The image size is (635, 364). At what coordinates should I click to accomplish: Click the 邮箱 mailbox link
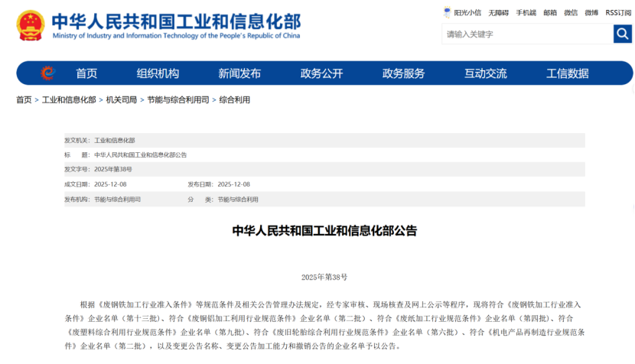550,13
